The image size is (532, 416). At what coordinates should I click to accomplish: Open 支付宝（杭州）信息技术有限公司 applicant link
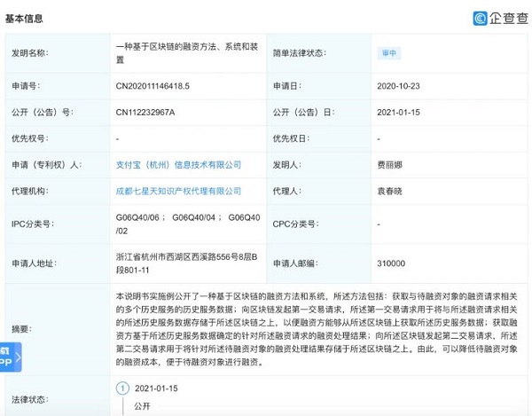click(x=178, y=164)
